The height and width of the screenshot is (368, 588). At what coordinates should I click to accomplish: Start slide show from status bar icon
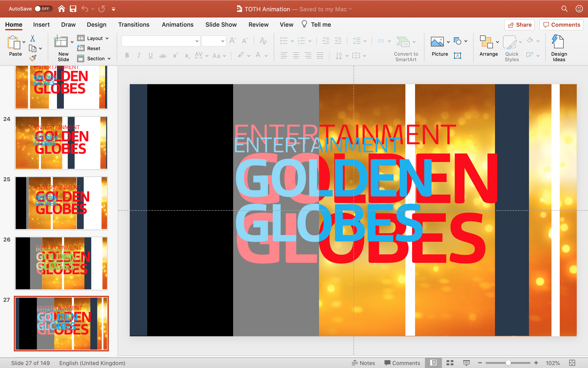[x=466, y=363]
